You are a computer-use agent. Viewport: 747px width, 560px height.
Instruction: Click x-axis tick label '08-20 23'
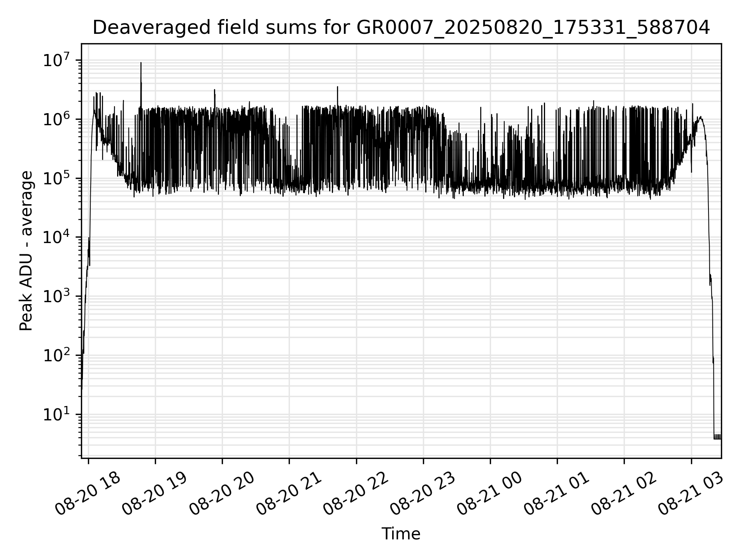pos(423,494)
